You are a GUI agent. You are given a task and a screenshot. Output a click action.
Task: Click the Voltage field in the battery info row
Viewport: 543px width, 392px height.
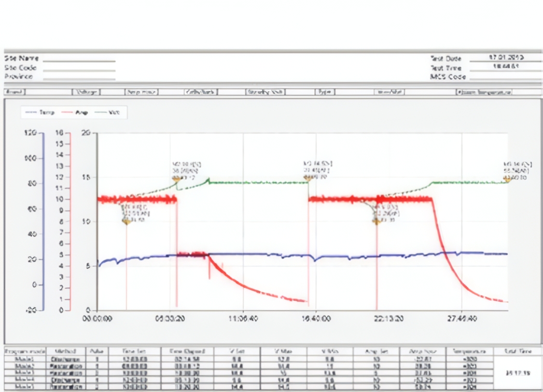tap(87, 92)
